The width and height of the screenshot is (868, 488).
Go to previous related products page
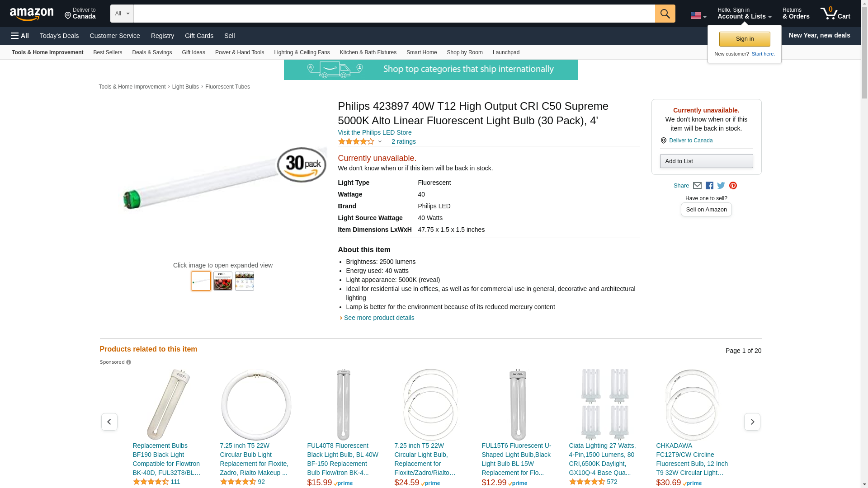[109, 422]
